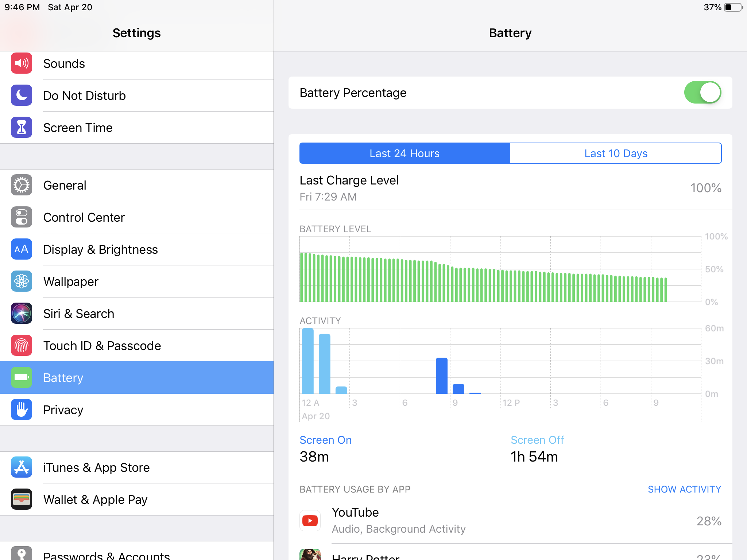Tap the Sat Apr 20 date in status bar
The image size is (747, 560).
(x=70, y=7)
